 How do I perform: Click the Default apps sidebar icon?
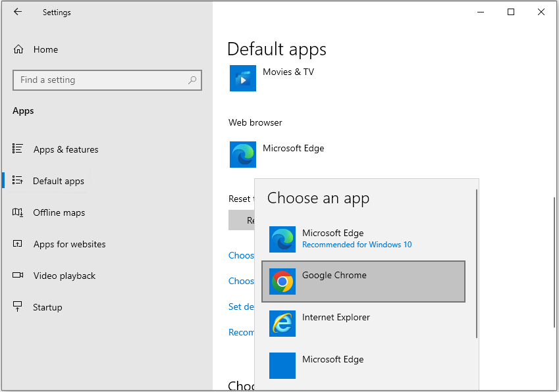click(x=18, y=180)
